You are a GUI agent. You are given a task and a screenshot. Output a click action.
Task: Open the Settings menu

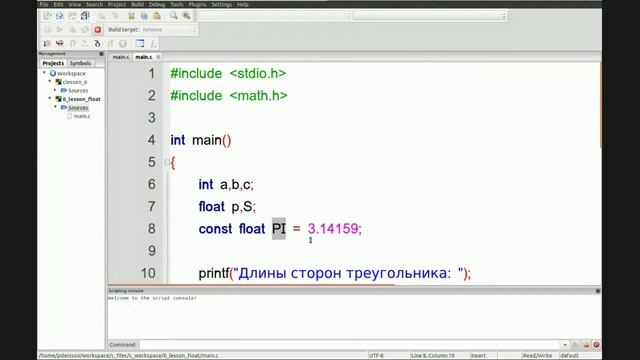pos(222,4)
